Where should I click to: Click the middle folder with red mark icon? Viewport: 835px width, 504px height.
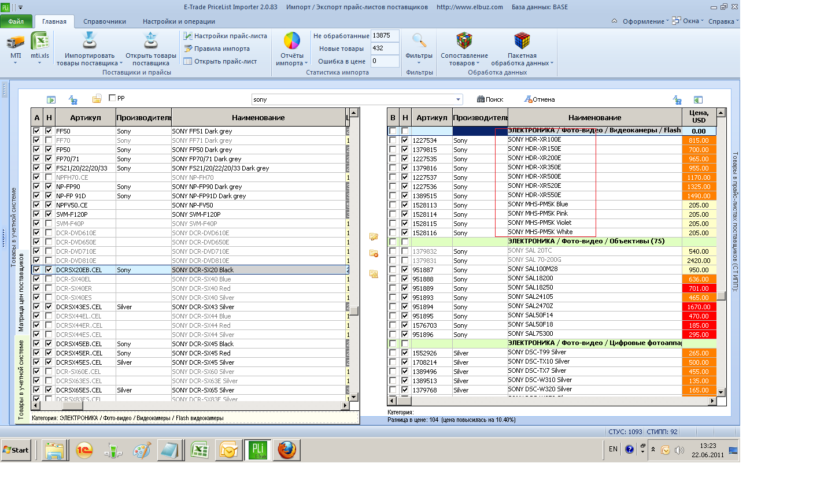[x=374, y=253]
